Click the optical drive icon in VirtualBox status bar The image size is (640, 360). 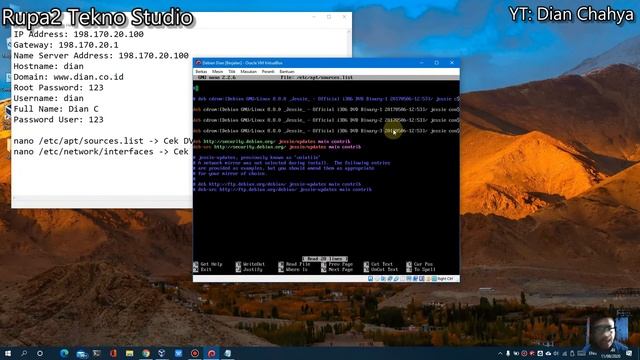[377, 279]
